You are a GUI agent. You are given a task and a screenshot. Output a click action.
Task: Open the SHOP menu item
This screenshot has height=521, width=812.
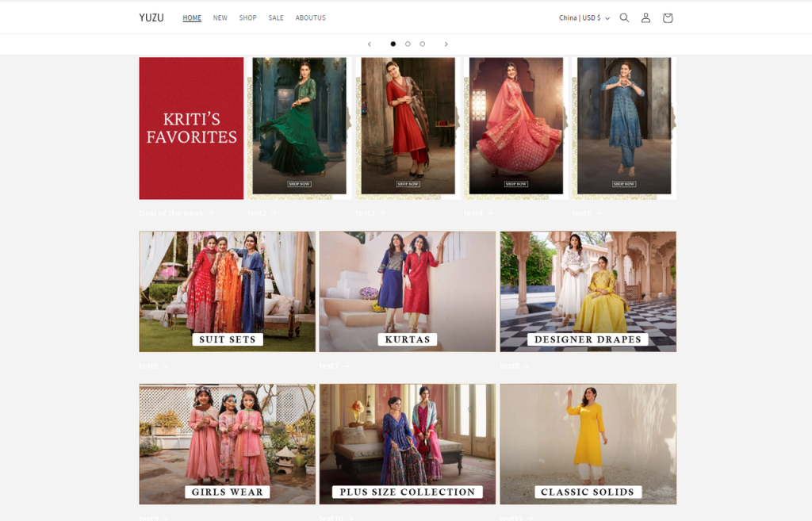(247, 17)
